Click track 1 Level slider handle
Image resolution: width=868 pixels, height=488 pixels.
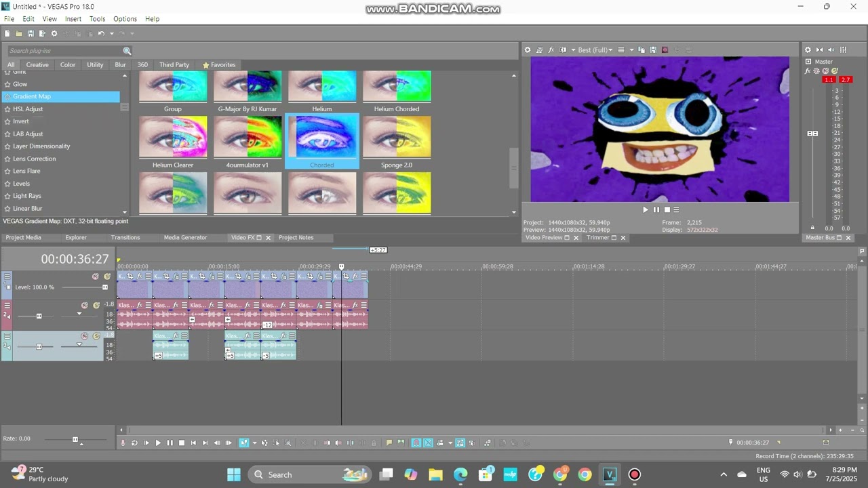tap(104, 287)
